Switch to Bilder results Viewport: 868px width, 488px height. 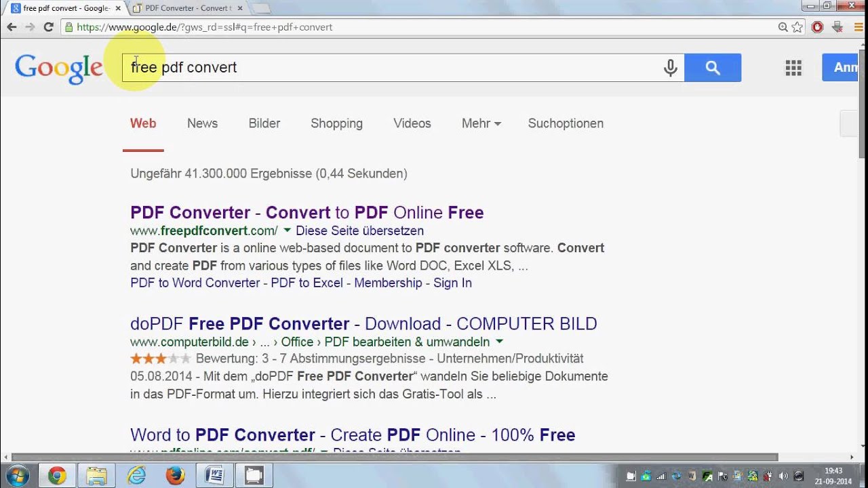(264, 123)
